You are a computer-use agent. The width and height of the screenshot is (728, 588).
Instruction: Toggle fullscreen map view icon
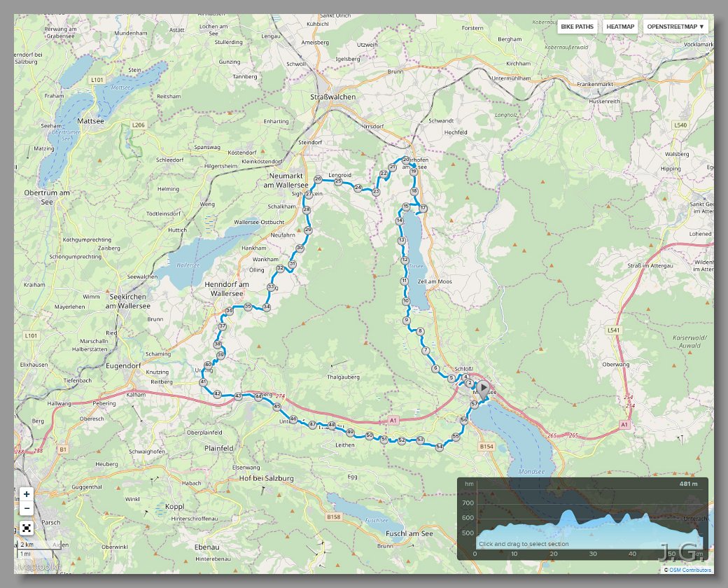point(27,528)
